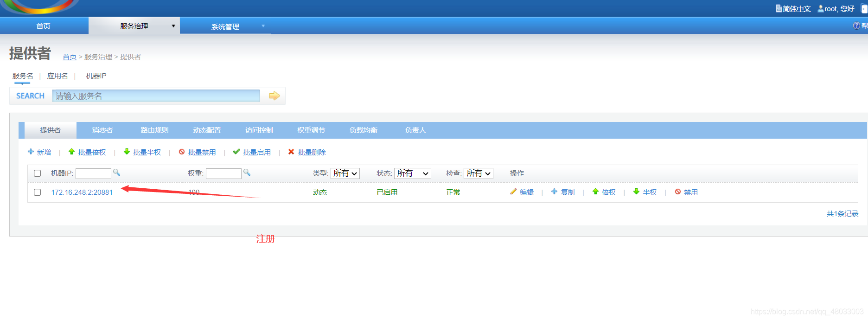868x320 pixels.
Task: Click the green up arrow beside 批量倍权
Action: pyautogui.click(x=71, y=152)
